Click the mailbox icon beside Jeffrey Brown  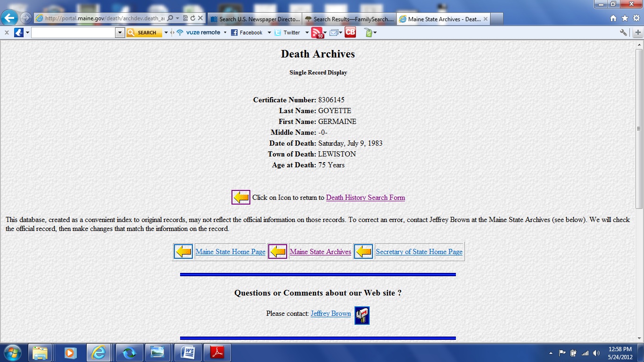362,315
